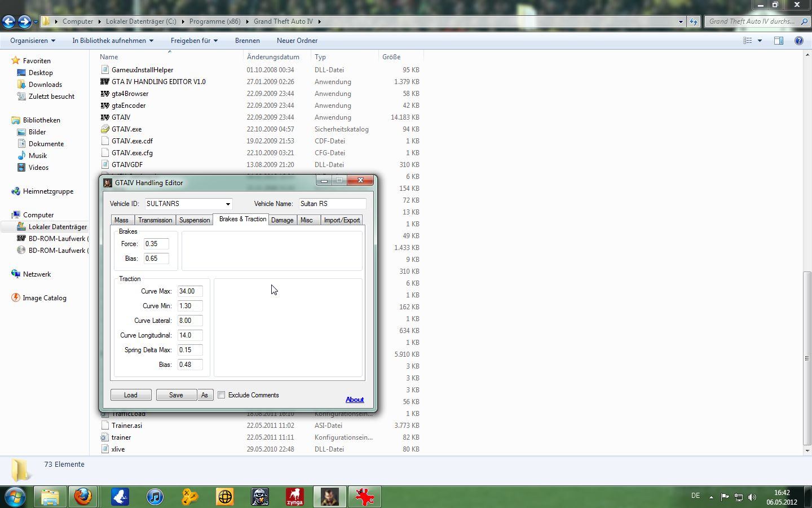812x508 pixels.
Task: Click the Spring Delta Max field
Action: click(x=190, y=350)
